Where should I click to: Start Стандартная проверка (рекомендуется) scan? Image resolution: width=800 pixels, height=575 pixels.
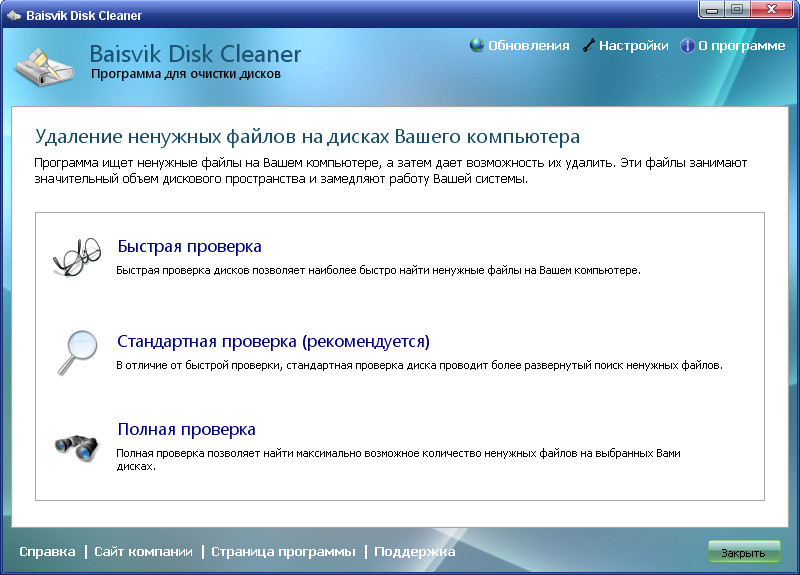click(x=273, y=341)
